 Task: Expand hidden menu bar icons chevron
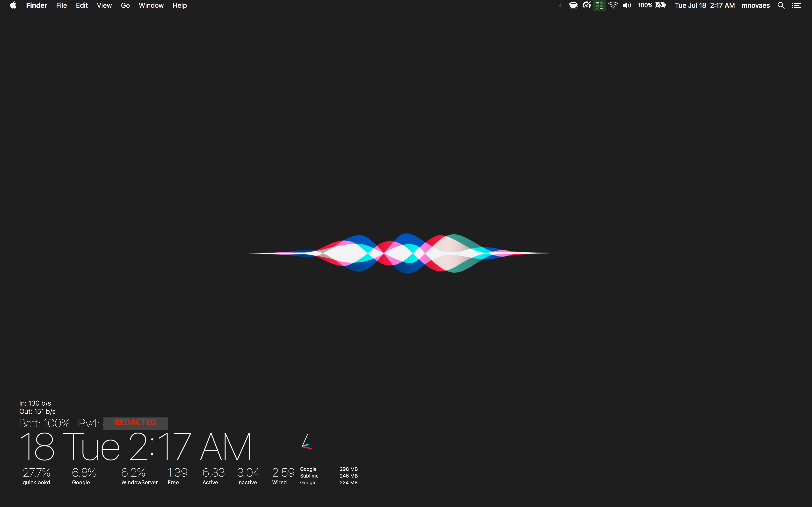[x=560, y=5]
